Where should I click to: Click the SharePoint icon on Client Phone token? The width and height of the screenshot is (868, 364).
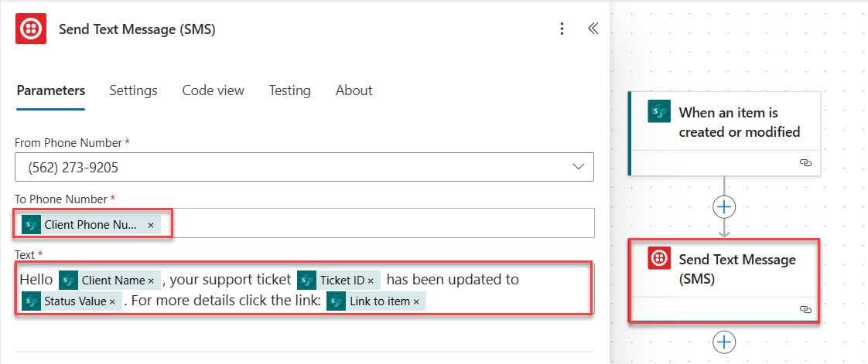[32, 225]
